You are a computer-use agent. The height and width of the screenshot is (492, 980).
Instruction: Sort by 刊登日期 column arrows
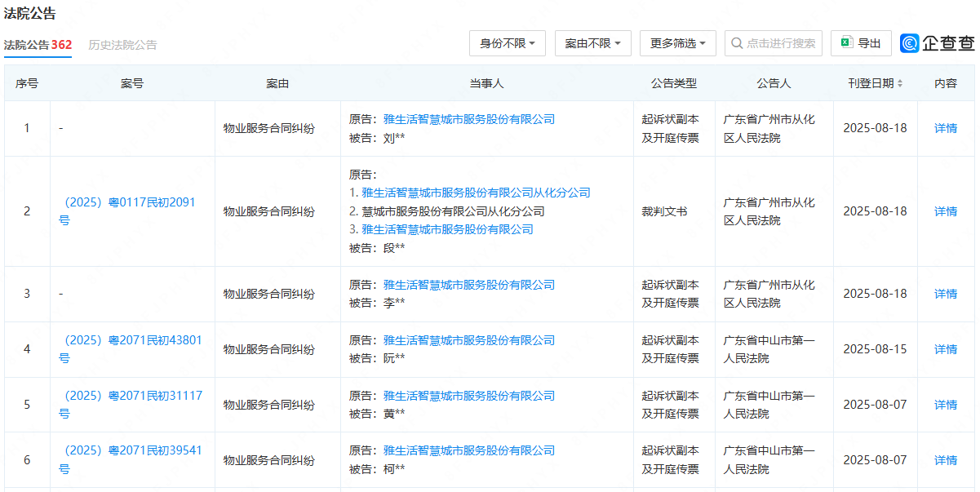point(900,84)
